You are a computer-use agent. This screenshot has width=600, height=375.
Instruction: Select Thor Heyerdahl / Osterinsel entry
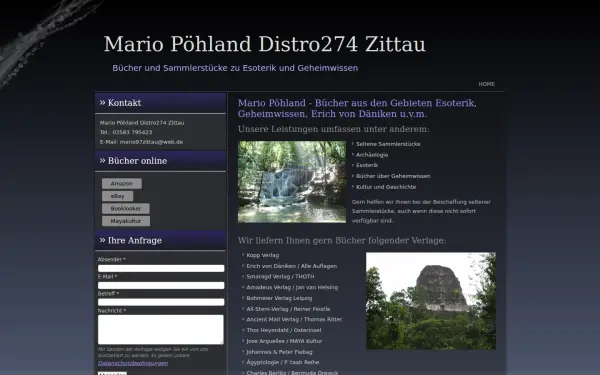tap(284, 330)
